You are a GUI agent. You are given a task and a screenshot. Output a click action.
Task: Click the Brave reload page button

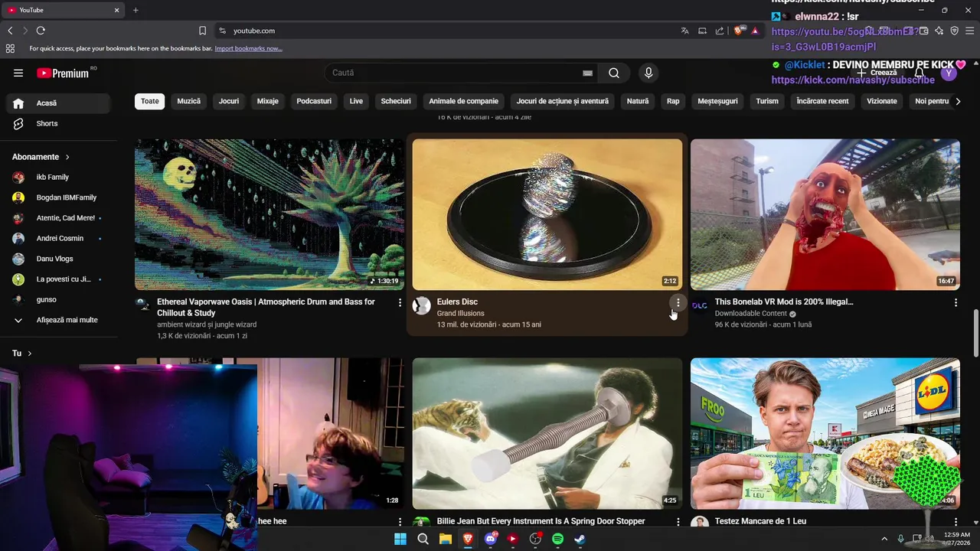pos(41,31)
